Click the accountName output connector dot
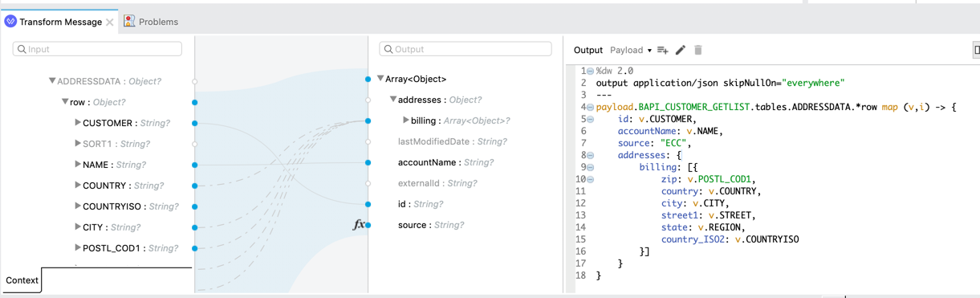Viewport: 980px width, 298px height. pos(368,162)
